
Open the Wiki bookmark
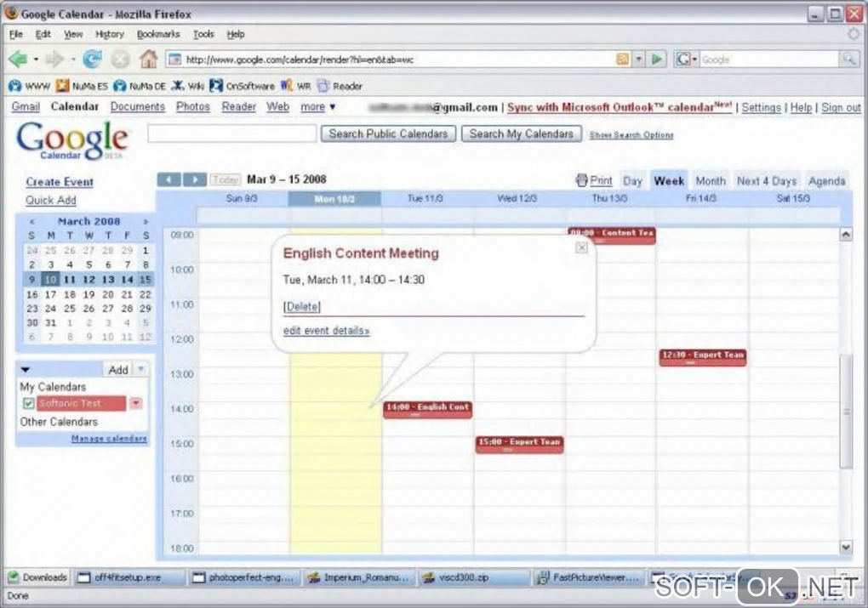[188, 86]
